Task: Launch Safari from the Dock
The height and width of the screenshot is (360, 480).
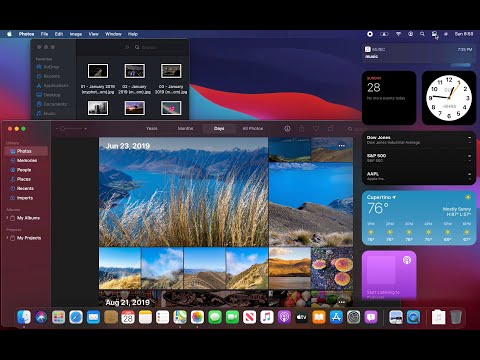Action: pos(76,317)
